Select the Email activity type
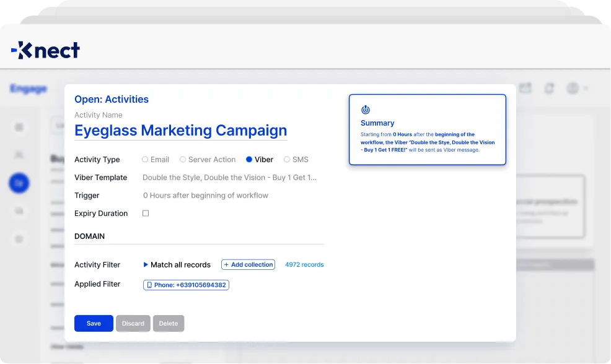Image resolution: width=611 pixels, height=364 pixels. tap(145, 160)
